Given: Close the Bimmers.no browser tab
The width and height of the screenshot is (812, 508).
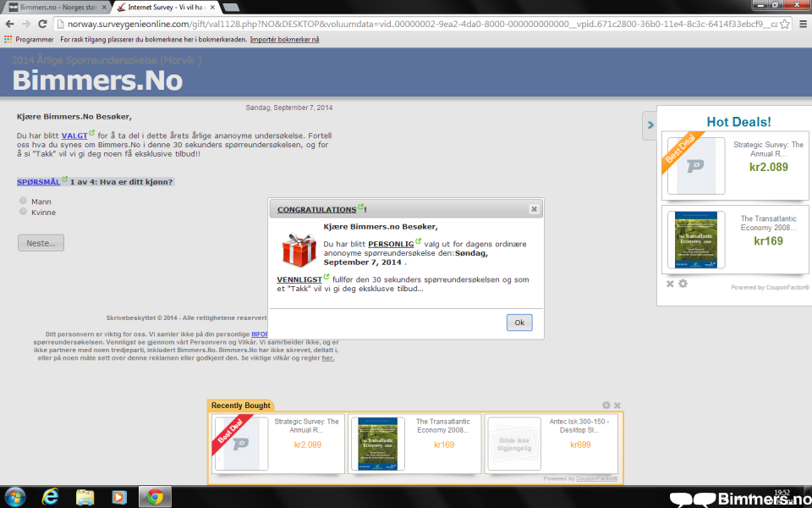Looking at the screenshot, I should click(104, 8).
